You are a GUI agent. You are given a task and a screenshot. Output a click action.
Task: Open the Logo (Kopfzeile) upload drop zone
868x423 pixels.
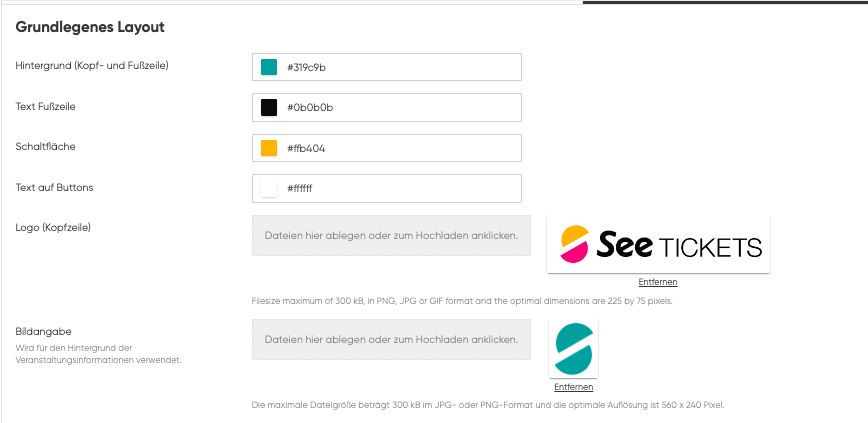(391, 235)
